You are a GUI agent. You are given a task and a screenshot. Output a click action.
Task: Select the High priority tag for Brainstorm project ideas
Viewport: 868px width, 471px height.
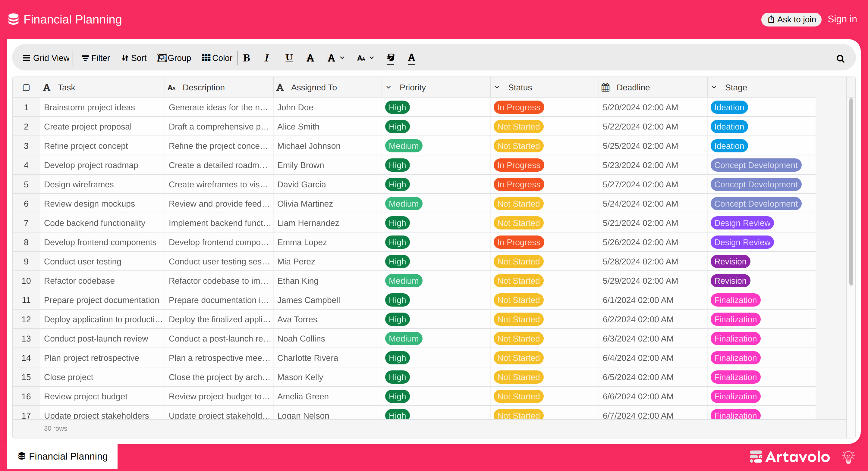[397, 108]
